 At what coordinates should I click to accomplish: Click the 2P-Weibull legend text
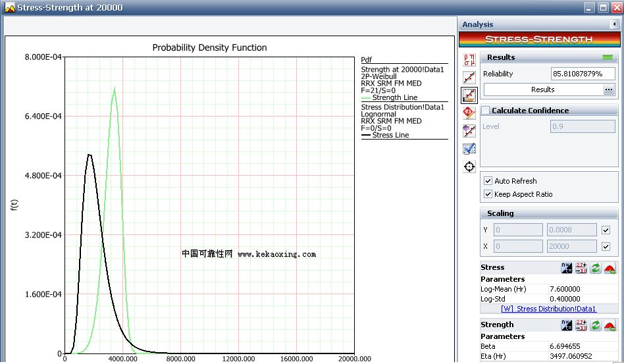379,76
